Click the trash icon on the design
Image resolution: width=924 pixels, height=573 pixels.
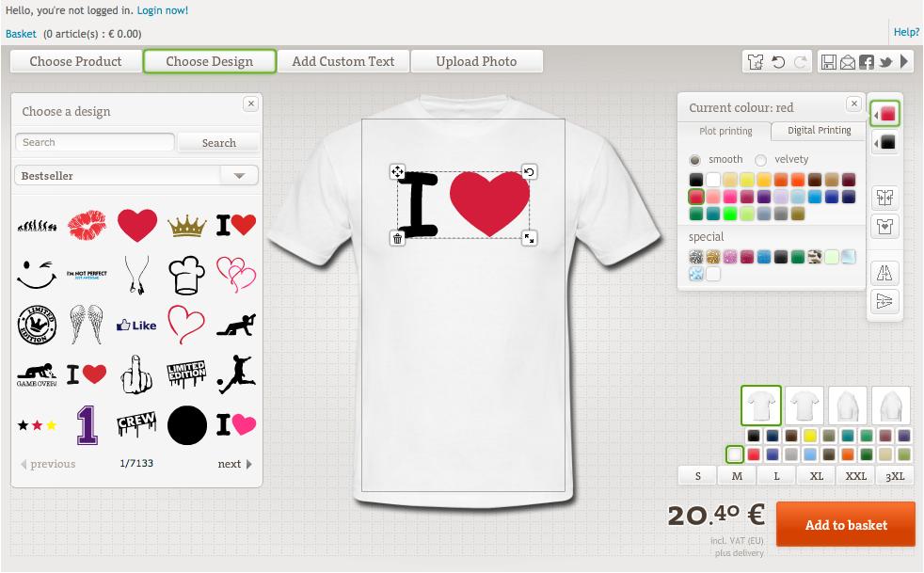(x=397, y=239)
